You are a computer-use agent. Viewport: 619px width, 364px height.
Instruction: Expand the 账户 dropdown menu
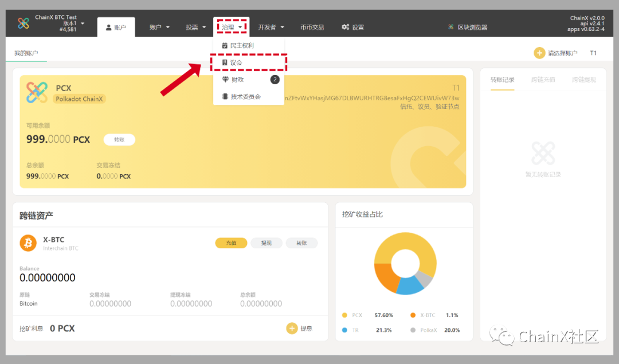coord(159,28)
